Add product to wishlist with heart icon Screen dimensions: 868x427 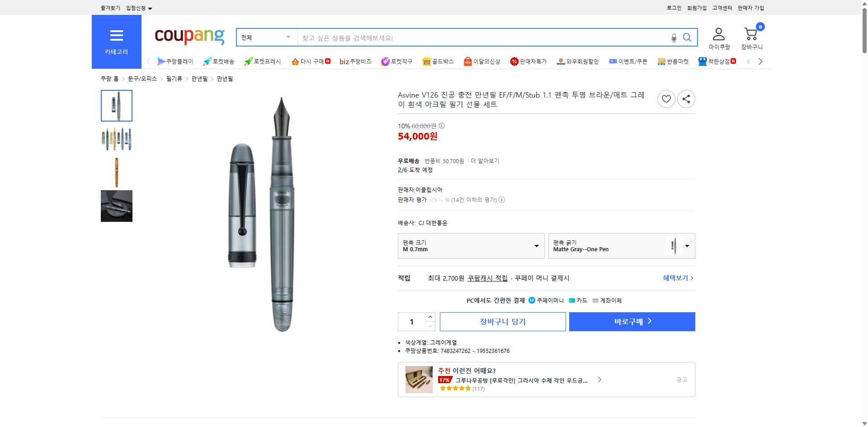click(x=666, y=99)
